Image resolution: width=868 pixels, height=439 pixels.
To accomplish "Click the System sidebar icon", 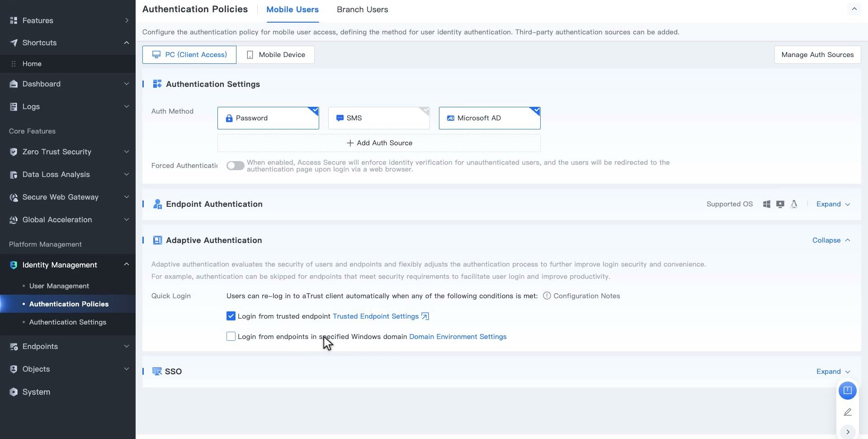I will point(14,392).
